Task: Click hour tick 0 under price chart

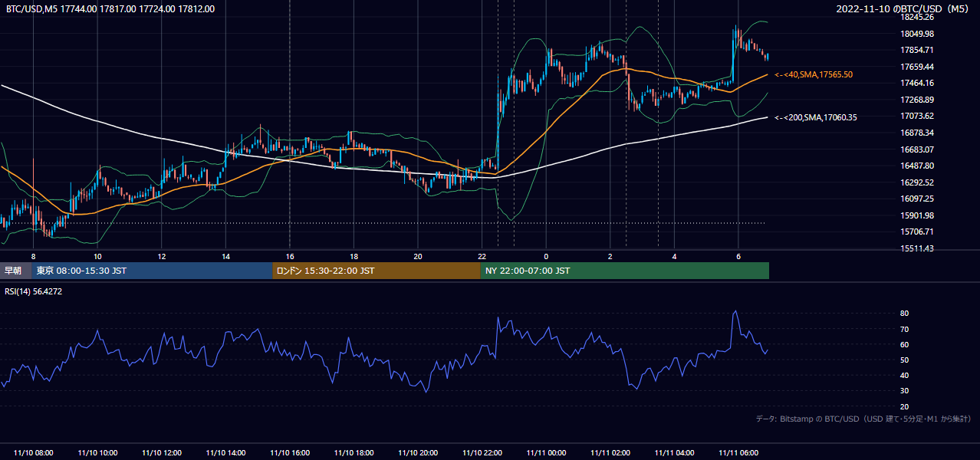Action: (546, 256)
